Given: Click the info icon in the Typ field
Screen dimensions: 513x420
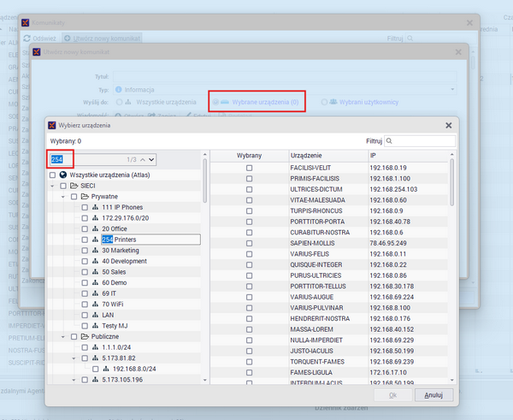Looking at the screenshot, I should pyautogui.click(x=119, y=89).
